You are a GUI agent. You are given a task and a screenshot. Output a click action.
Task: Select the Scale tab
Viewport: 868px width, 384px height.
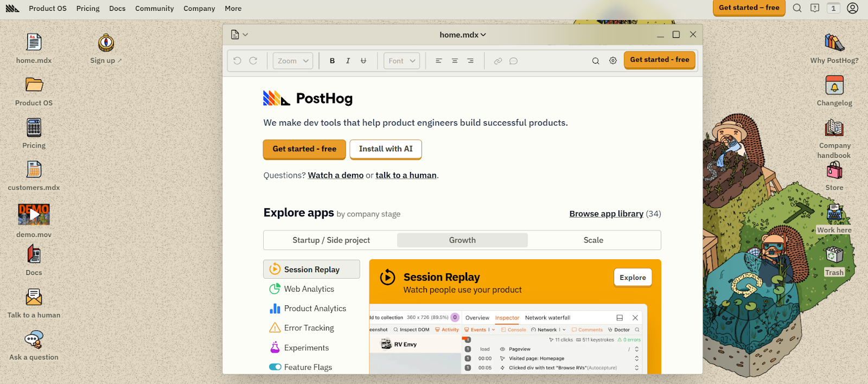pyautogui.click(x=593, y=240)
